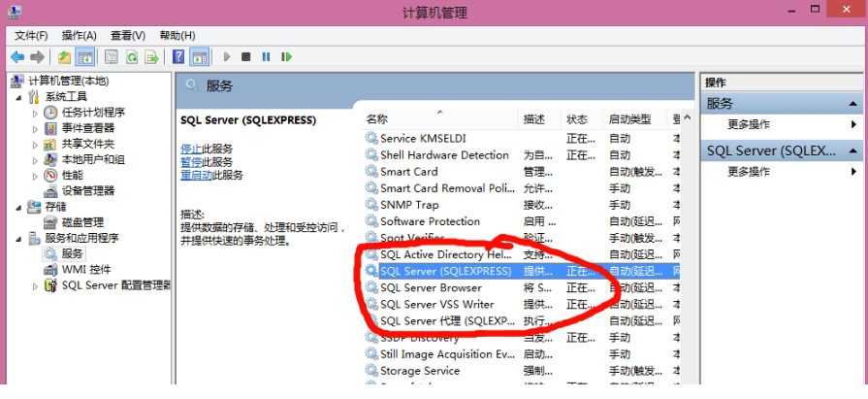Open 更多操作 under SQL Server actions
868x399 pixels.
pyautogui.click(x=748, y=172)
